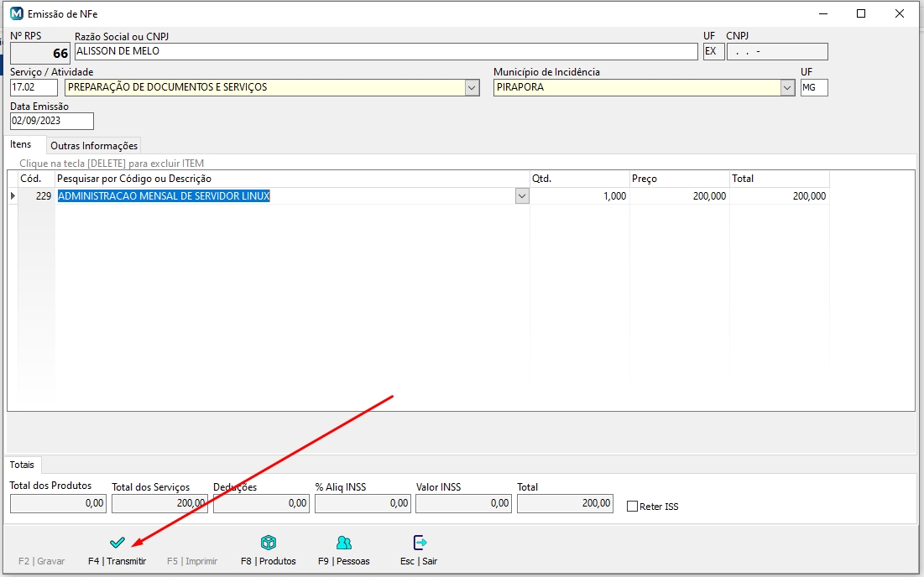Click the Qtd. cell showing 1,000
This screenshot has width=924, height=577.
click(x=580, y=196)
